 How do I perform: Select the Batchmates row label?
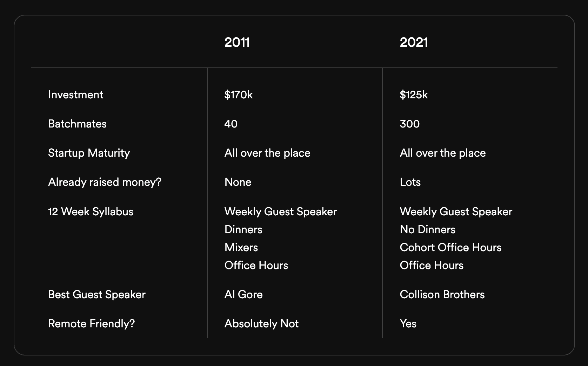(77, 124)
